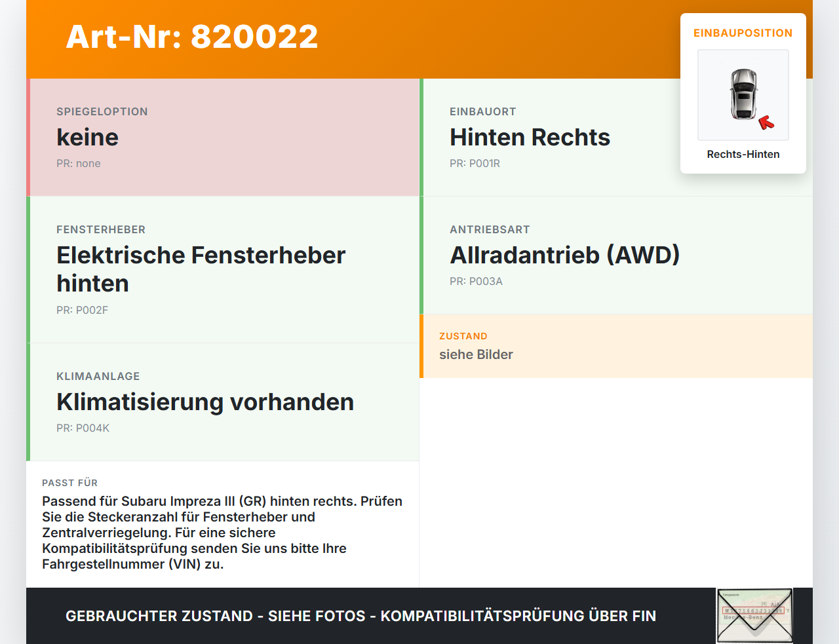Open the vehicle registration document thumbnail

coord(754,616)
